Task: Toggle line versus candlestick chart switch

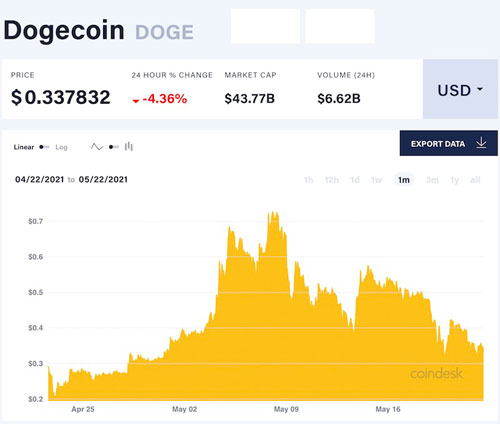Action: coord(114,147)
